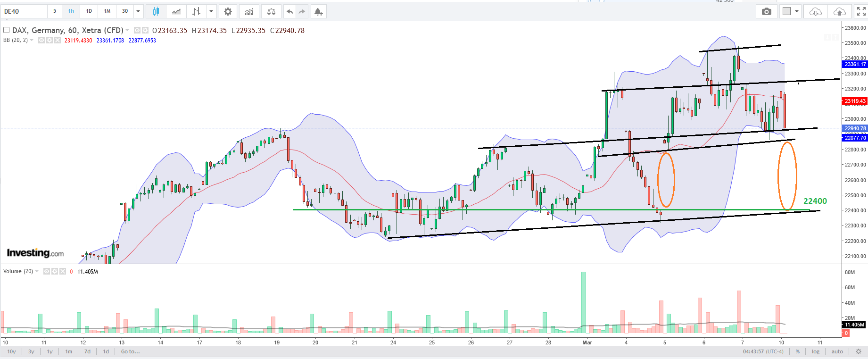This screenshot has height=359, width=868.
Task: Click the green 22400 level label
Action: coord(815,201)
